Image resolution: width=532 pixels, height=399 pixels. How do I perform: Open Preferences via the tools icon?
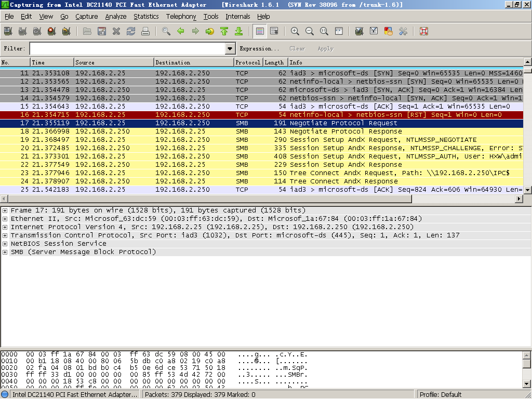pyautogui.click(x=403, y=31)
